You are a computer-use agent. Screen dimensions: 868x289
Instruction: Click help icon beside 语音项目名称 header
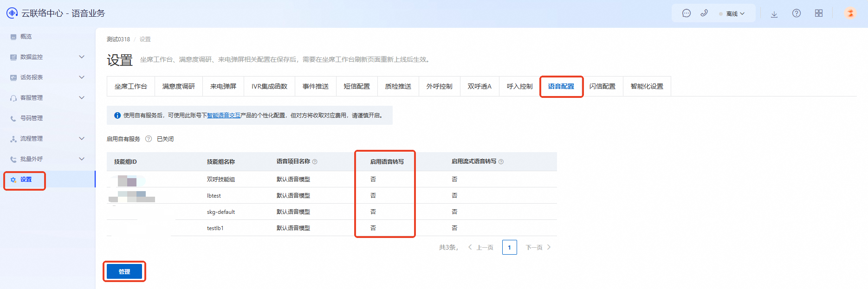315,162
